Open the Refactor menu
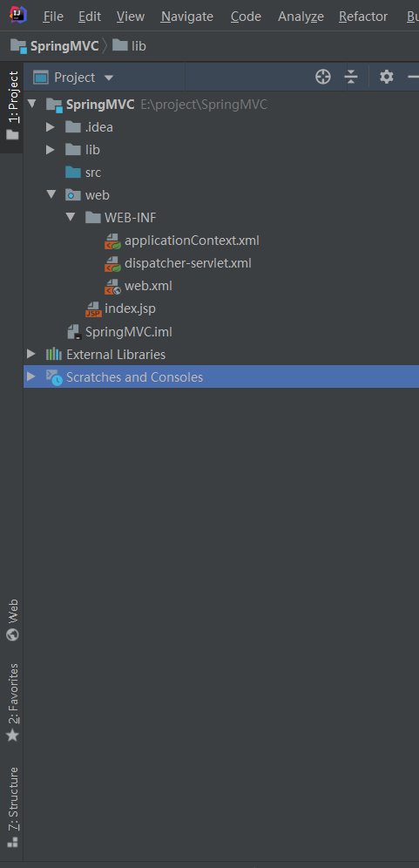 click(x=363, y=17)
